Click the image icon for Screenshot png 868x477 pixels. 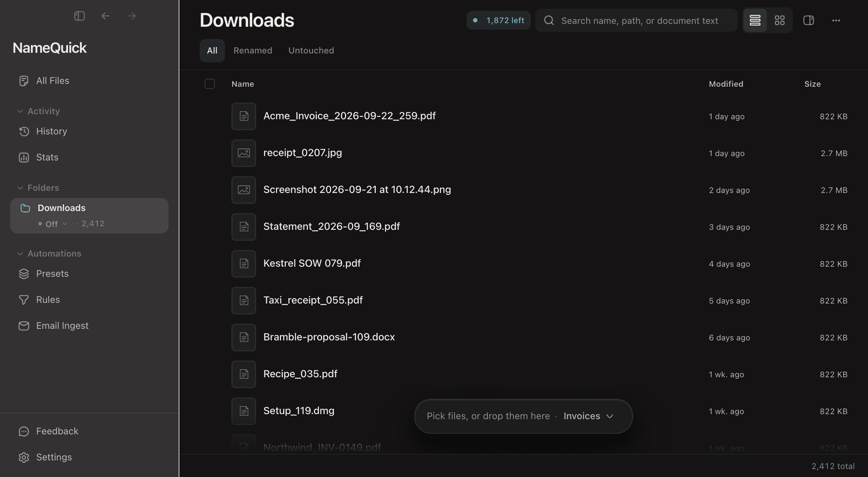point(244,190)
